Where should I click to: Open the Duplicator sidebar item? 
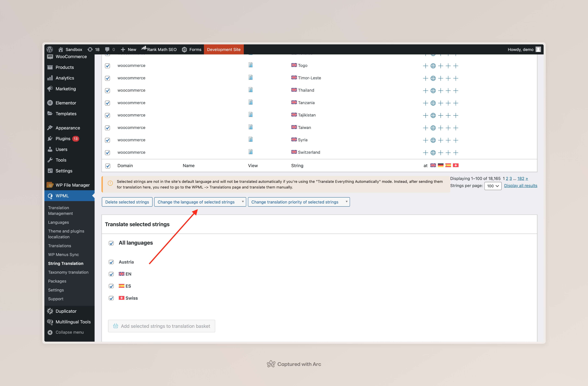pos(69,311)
